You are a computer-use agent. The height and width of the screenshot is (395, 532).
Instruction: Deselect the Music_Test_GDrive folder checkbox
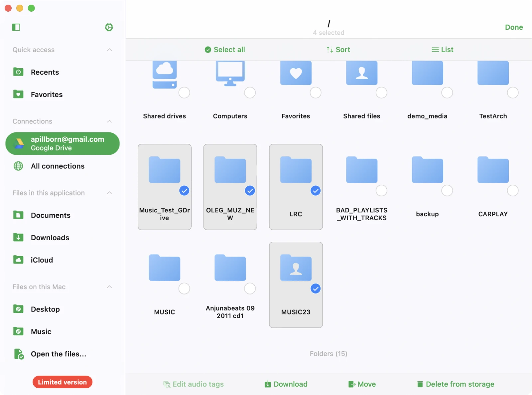click(x=184, y=191)
